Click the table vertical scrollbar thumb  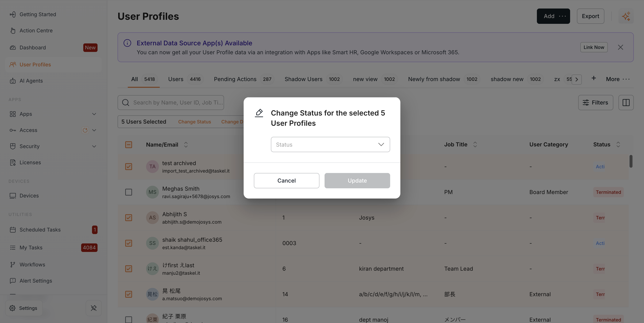pyautogui.click(x=631, y=161)
